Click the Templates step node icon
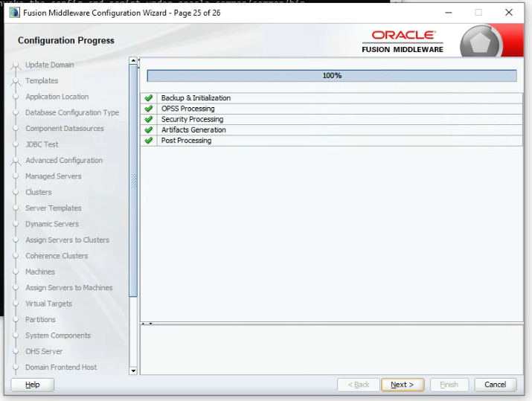532x401 pixels. tap(16, 81)
